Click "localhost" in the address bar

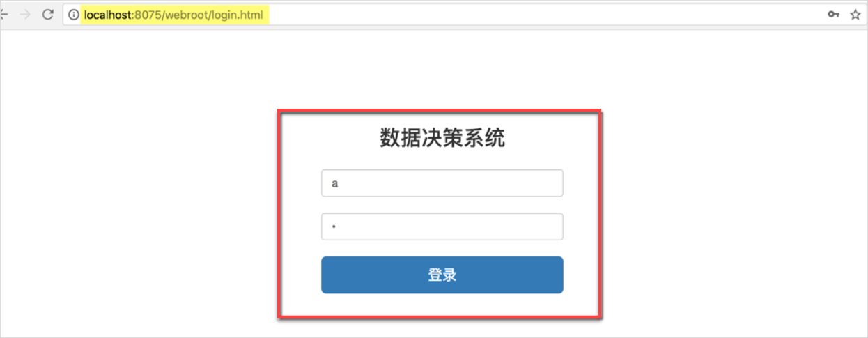[107, 15]
